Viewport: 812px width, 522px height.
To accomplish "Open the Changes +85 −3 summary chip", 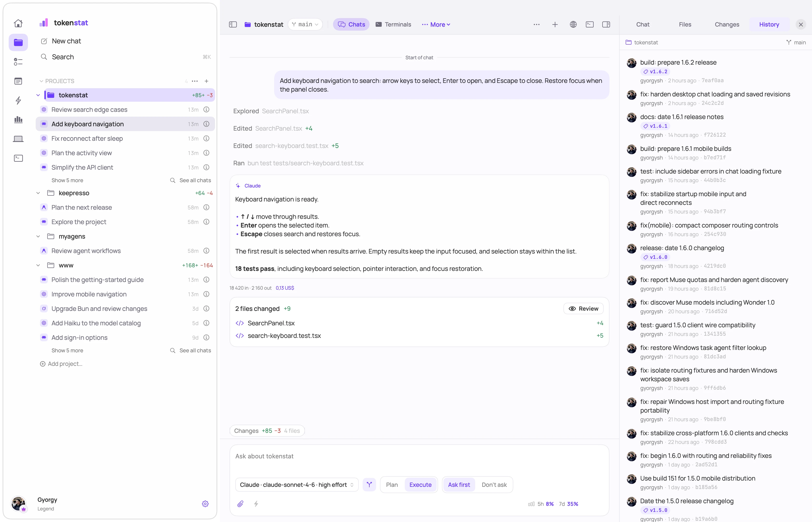I will pyautogui.click(x=267, y=431).
